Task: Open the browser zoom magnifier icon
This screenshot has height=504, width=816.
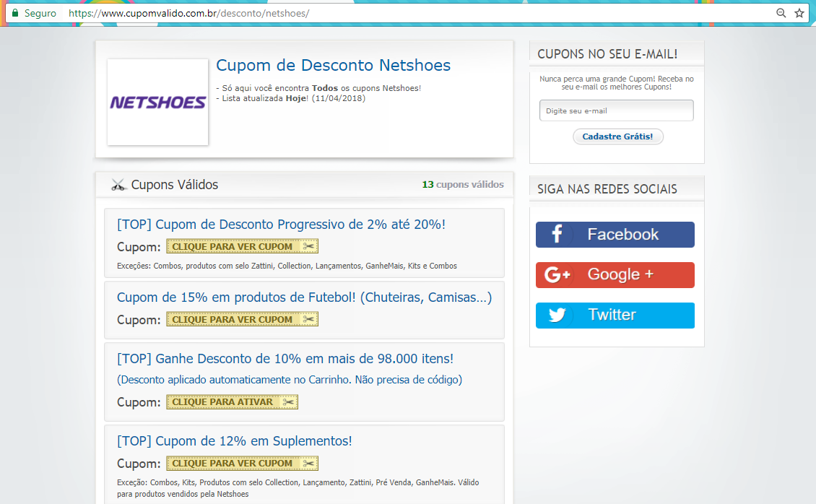Action: click(781, 12)
